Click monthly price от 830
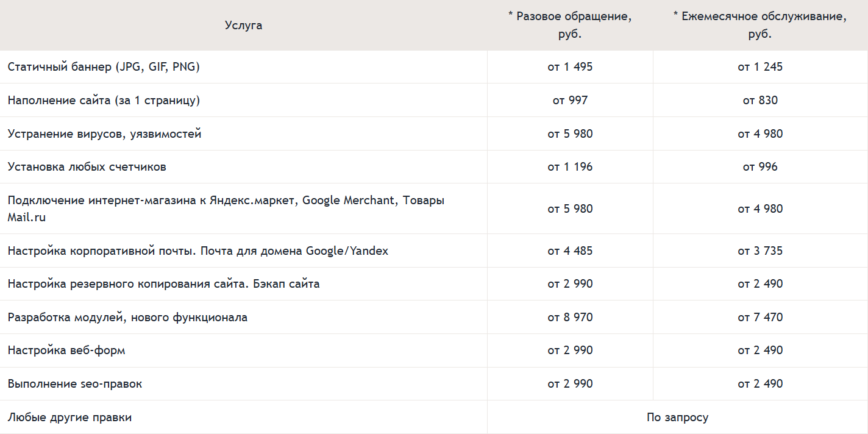The width and height of the screenshot is (868, 434). [760, 101]
